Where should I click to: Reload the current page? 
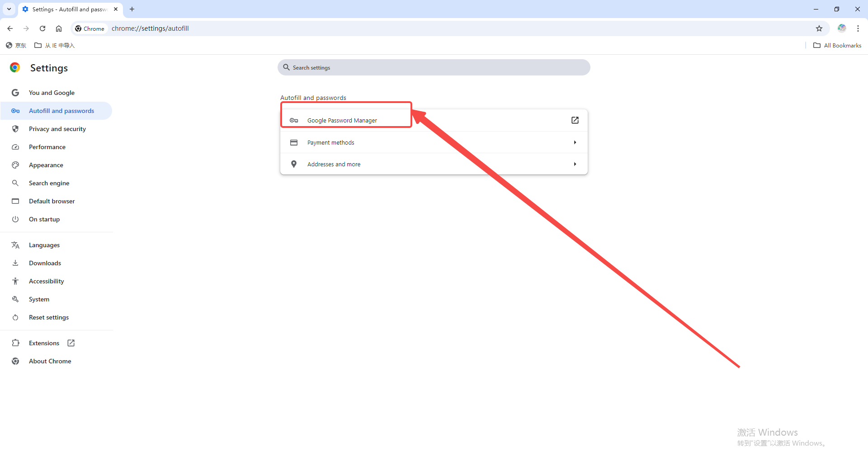click(42, 28)
